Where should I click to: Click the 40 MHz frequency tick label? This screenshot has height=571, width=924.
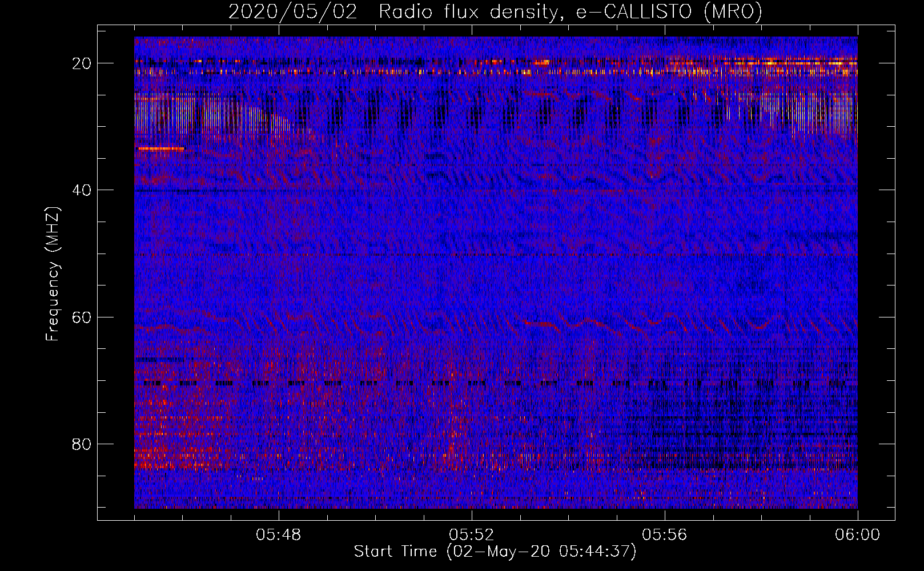(82, 190)
